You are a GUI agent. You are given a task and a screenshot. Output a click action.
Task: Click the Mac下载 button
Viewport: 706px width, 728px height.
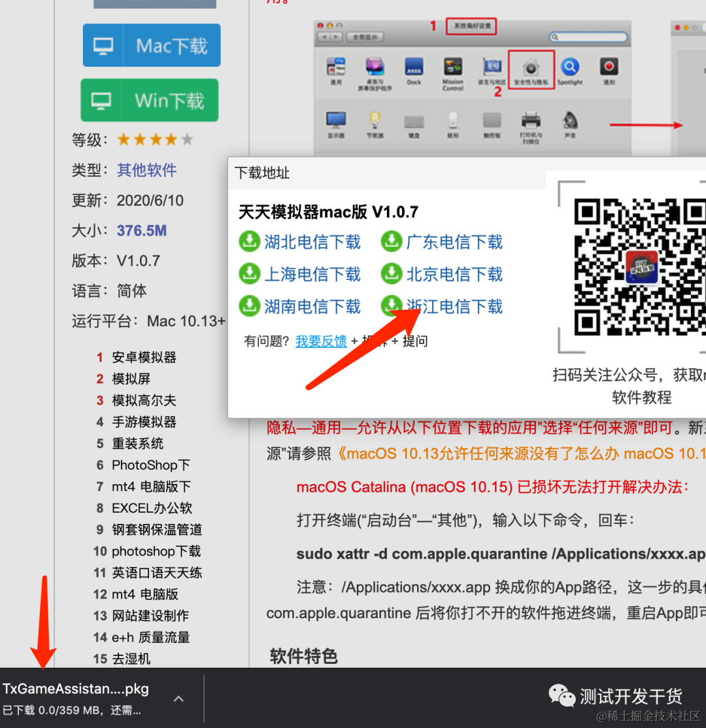point(152,46)
